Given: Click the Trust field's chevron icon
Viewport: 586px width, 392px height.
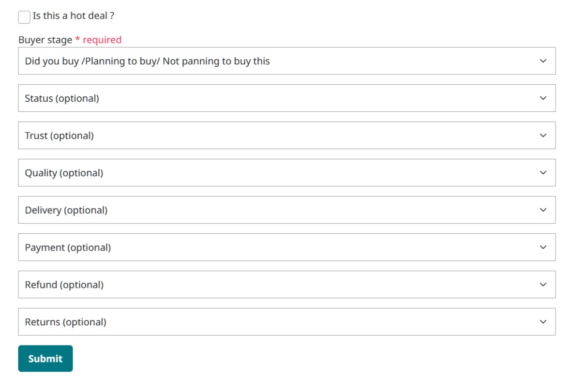Looking at the screenshot, I should 543,136.
